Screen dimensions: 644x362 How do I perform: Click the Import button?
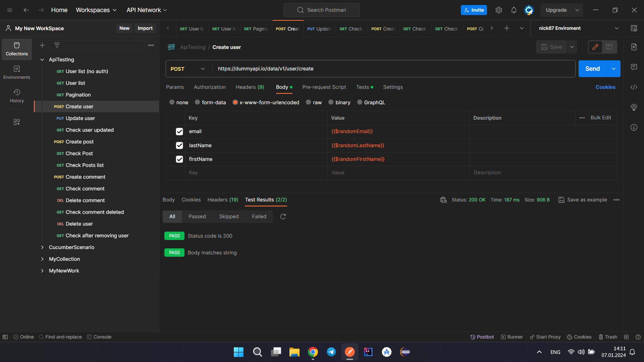coord(145,28)
